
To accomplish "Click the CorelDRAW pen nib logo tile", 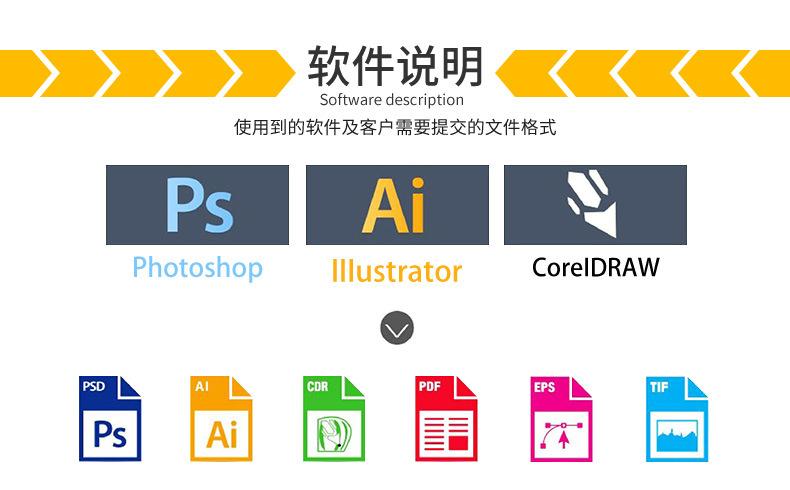I will point(595,205).
